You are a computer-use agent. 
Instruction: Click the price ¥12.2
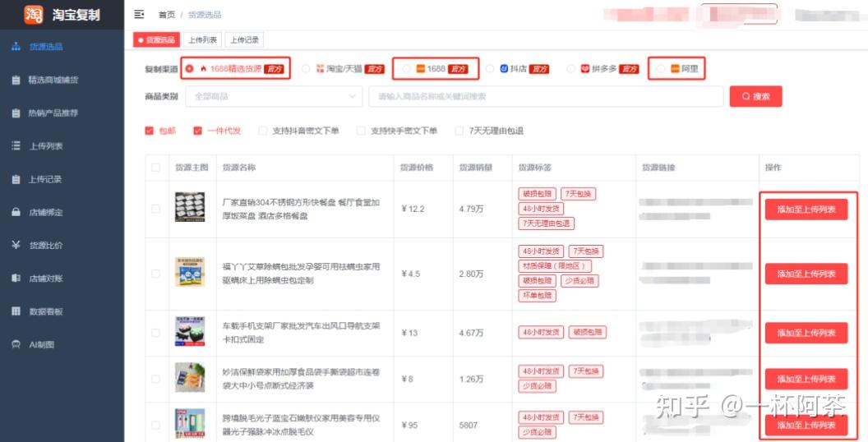[413, 209]
